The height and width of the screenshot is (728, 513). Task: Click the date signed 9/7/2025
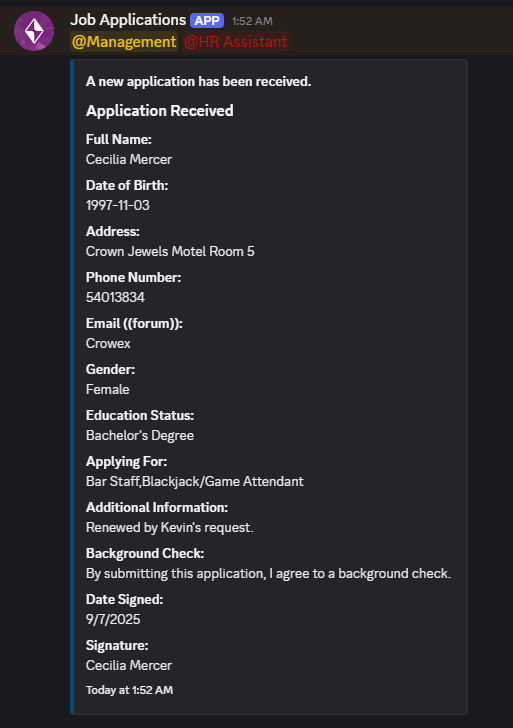113,619
